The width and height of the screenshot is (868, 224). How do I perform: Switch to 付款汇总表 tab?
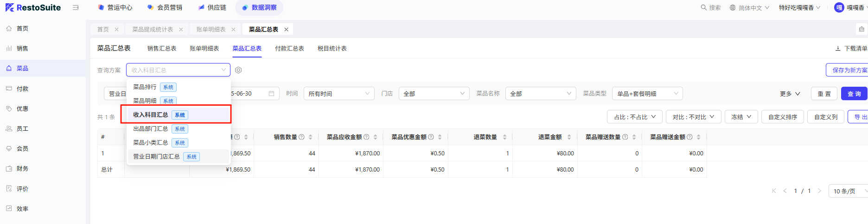click(x=289, y=49)
